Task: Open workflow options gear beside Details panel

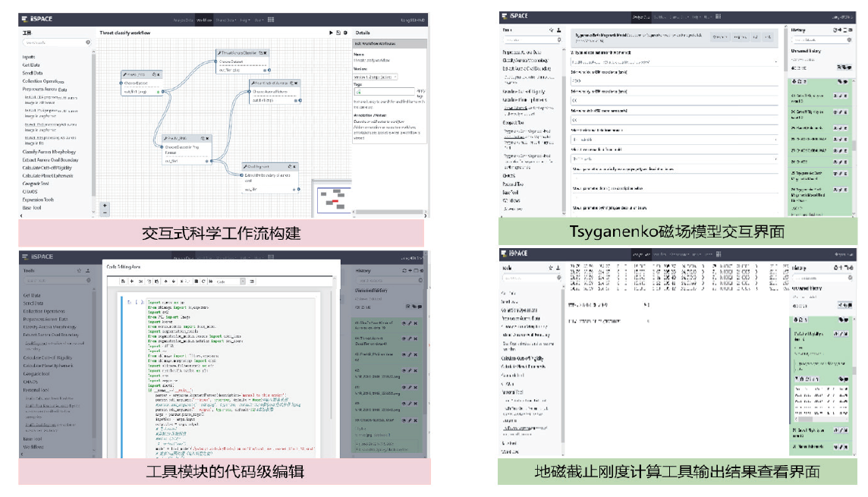Action: (345, 33)
